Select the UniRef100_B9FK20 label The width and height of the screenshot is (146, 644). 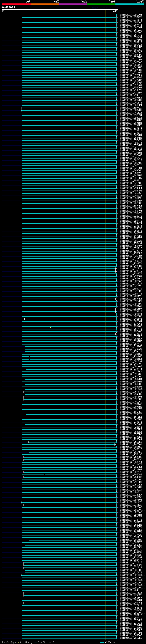point(131,108)
